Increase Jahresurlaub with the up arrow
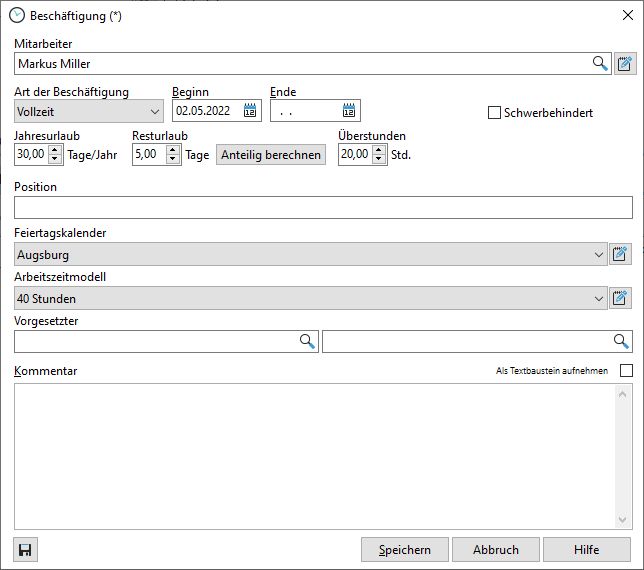 55,150
